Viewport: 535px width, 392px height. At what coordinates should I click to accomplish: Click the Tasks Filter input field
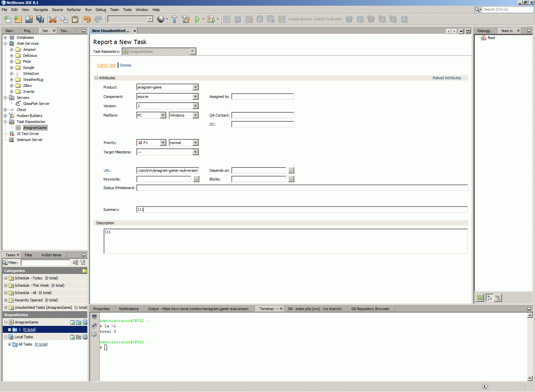45,263
